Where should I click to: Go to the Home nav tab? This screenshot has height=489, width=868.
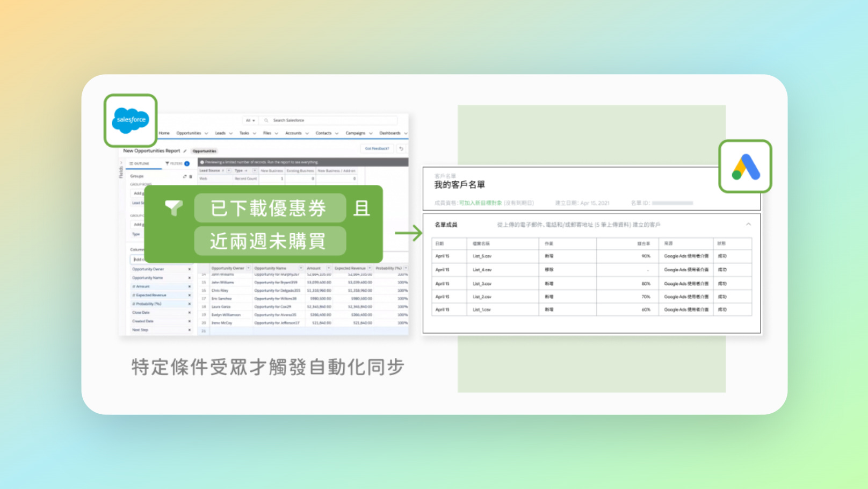(x=164, y=133)
